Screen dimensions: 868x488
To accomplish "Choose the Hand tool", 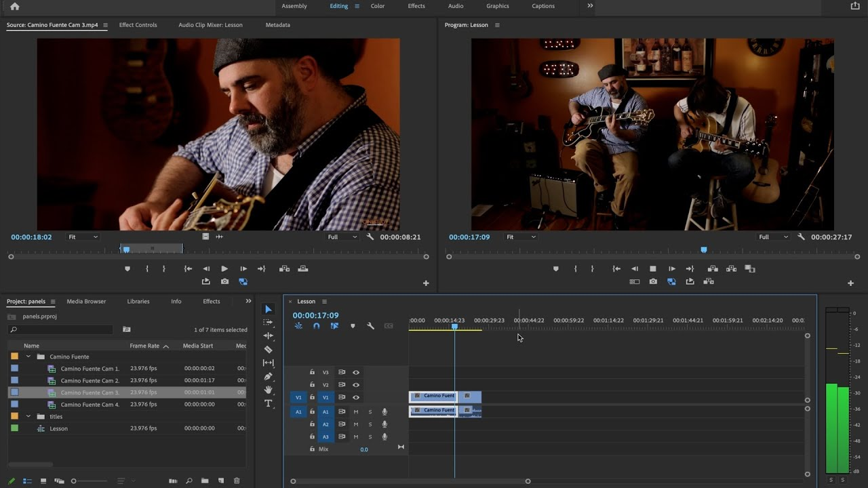I will (x=268, y=390).
